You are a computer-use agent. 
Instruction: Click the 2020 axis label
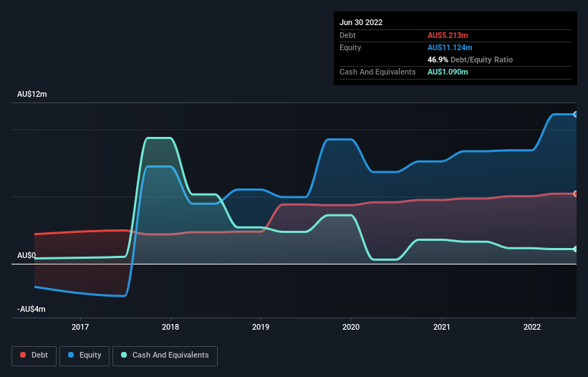351,327
